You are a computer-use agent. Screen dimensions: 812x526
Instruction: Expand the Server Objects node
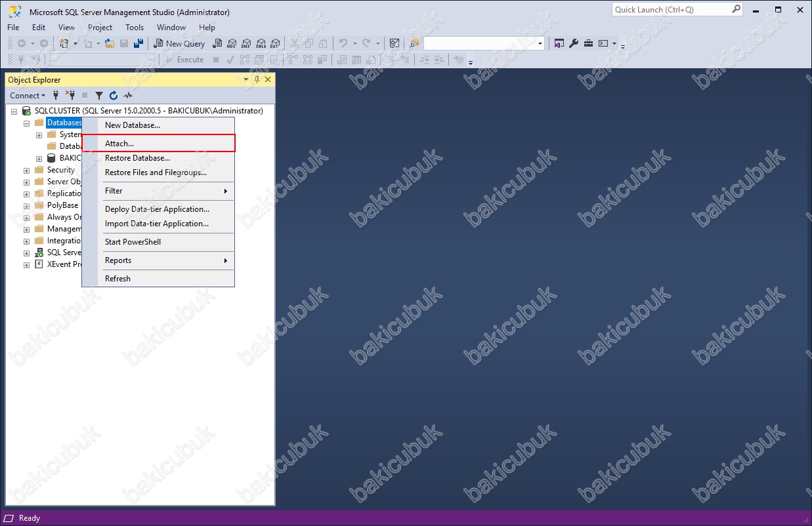tap(27, 182)
